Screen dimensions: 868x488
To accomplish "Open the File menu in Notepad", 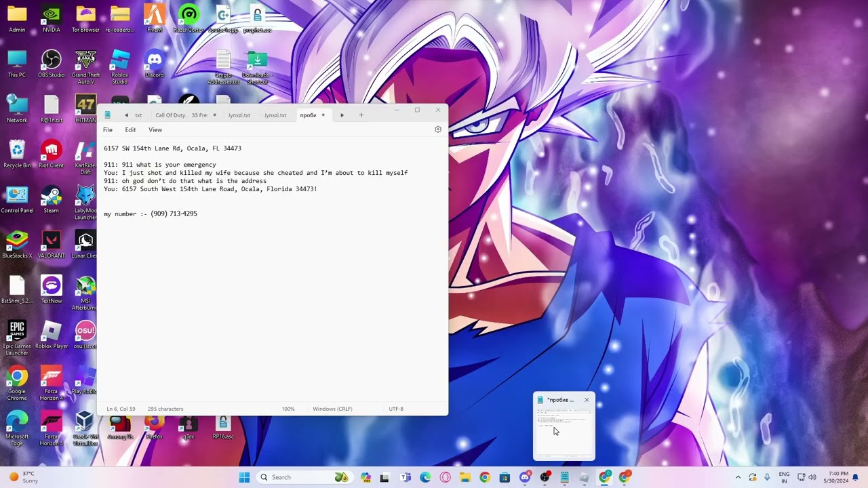I will (108, 129).
